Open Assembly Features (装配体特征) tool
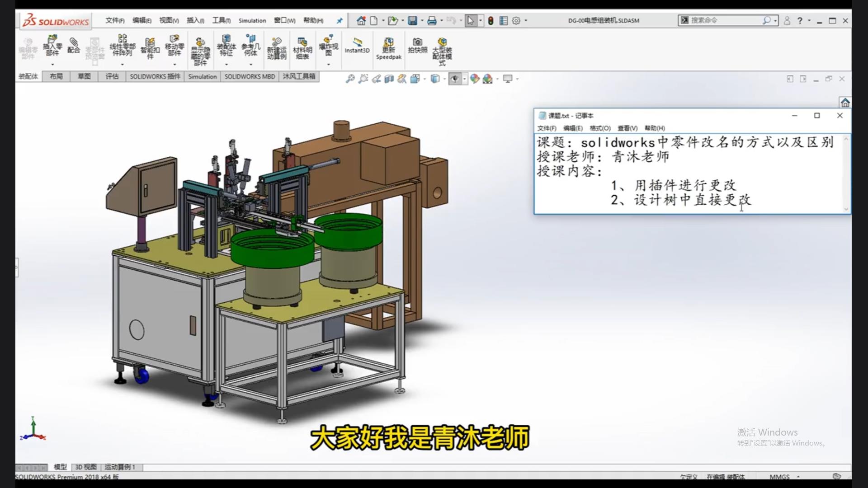The width and height of the screenshot is (868, 488). [226, 46]
